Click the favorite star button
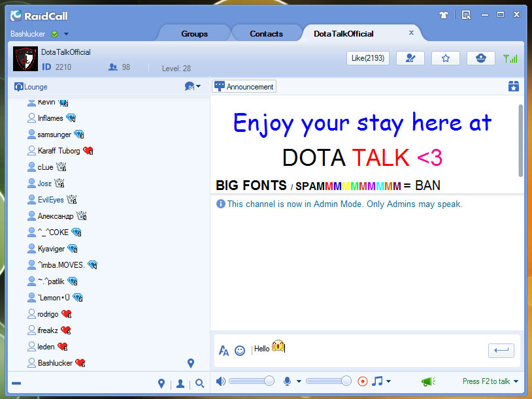 pyautogui.click(x=446, y=58)
